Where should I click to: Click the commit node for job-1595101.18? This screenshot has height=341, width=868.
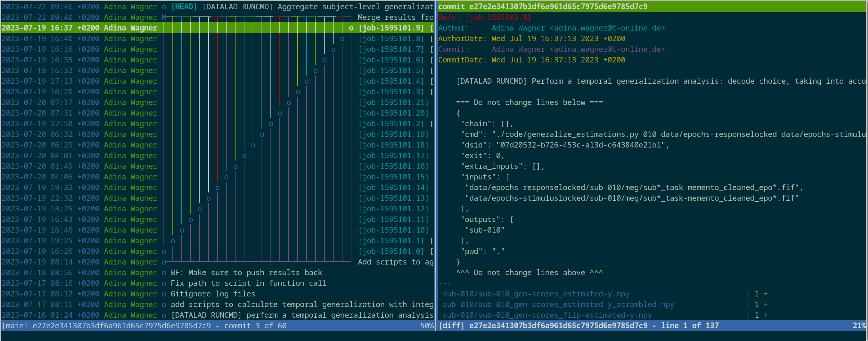253,145
